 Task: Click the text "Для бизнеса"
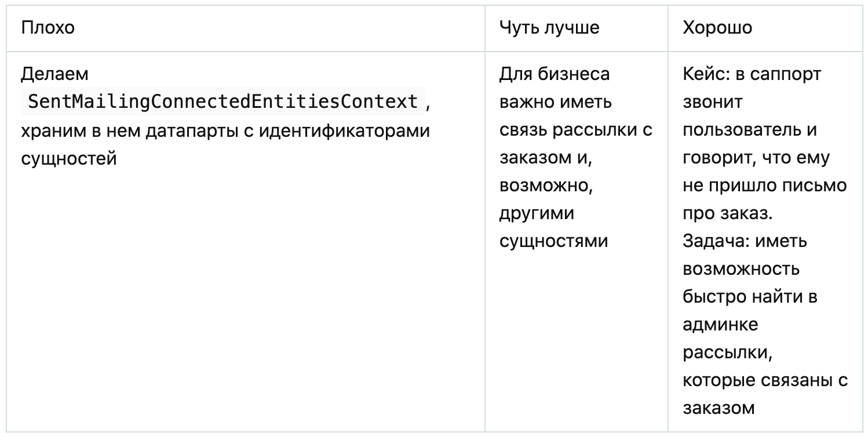(553, 74)
